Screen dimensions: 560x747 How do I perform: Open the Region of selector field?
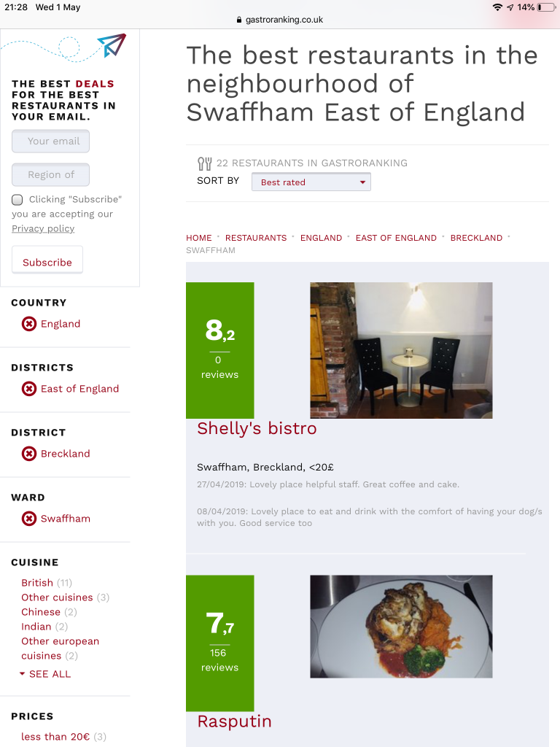(x=50, y=175)
